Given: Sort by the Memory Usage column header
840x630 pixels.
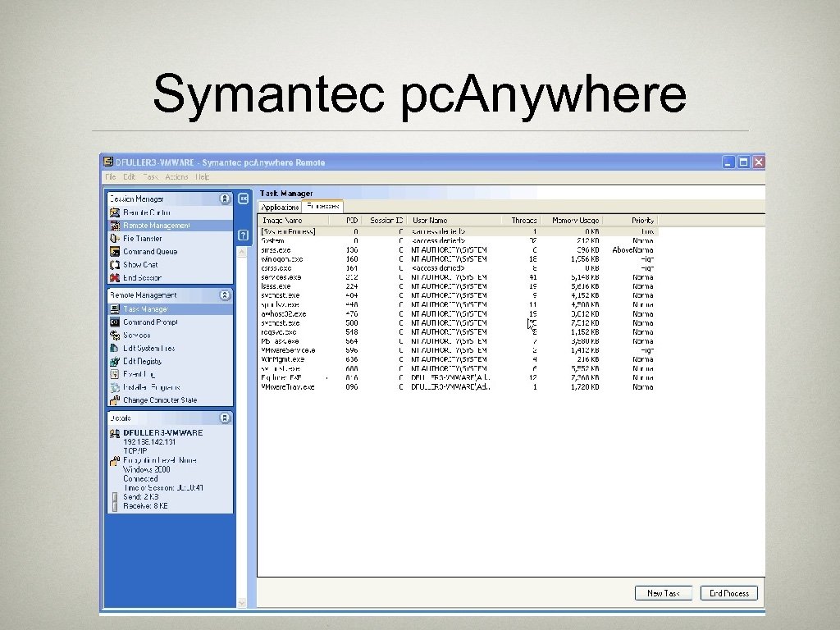Looking at the screenshot, I should (572, 220).
